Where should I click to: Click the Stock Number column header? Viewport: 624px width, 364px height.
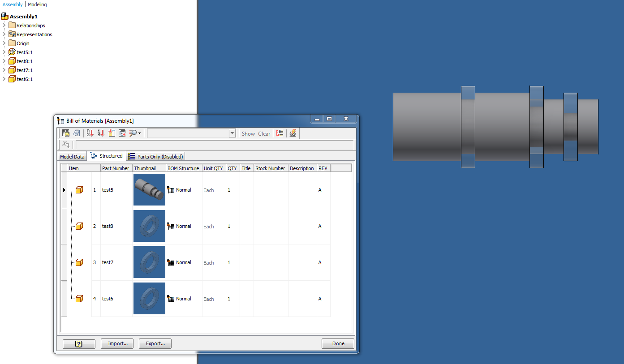click(x=271, y=168)
